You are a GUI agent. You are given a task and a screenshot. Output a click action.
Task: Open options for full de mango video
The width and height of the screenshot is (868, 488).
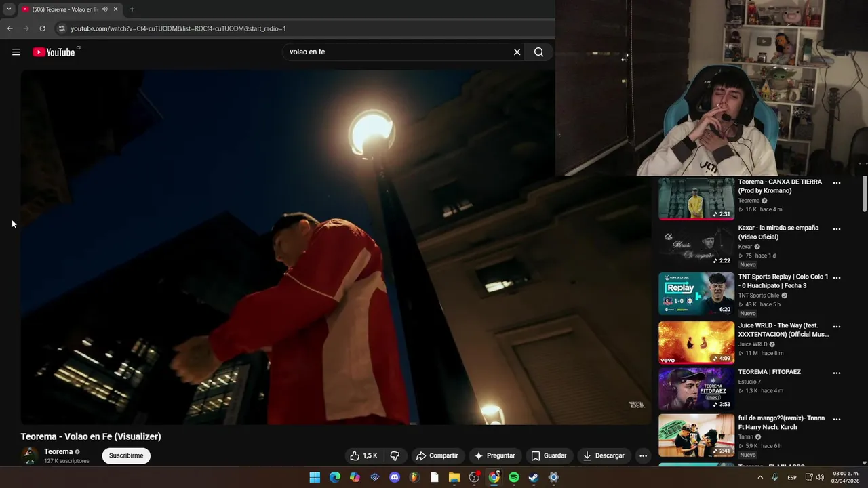pyautogui.click(x=836, y=420)
